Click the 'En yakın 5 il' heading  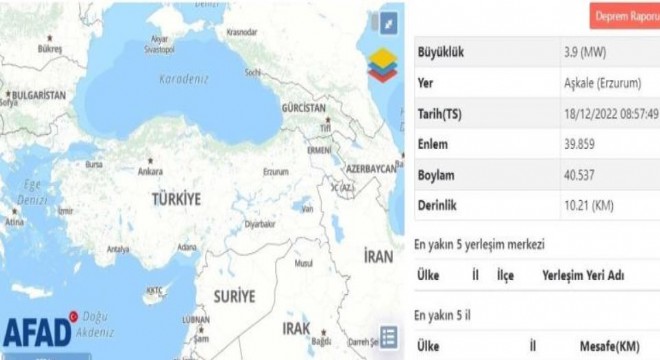442,315
